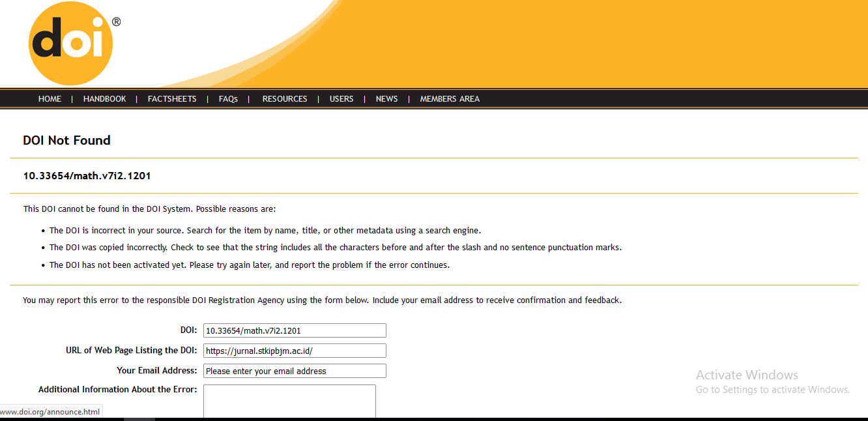Go to the NEWS page
Screen dimensions: 868x421
(387, 99)
